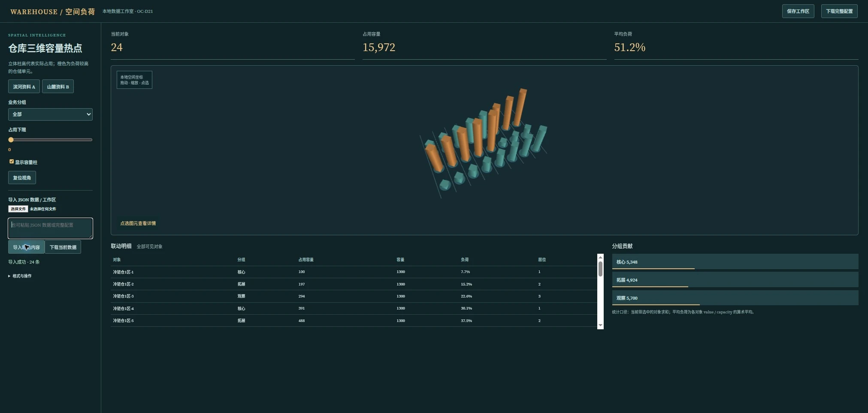
Task: Open the 业务分组 dropdown showing 全部
Action: coord(50,114)
